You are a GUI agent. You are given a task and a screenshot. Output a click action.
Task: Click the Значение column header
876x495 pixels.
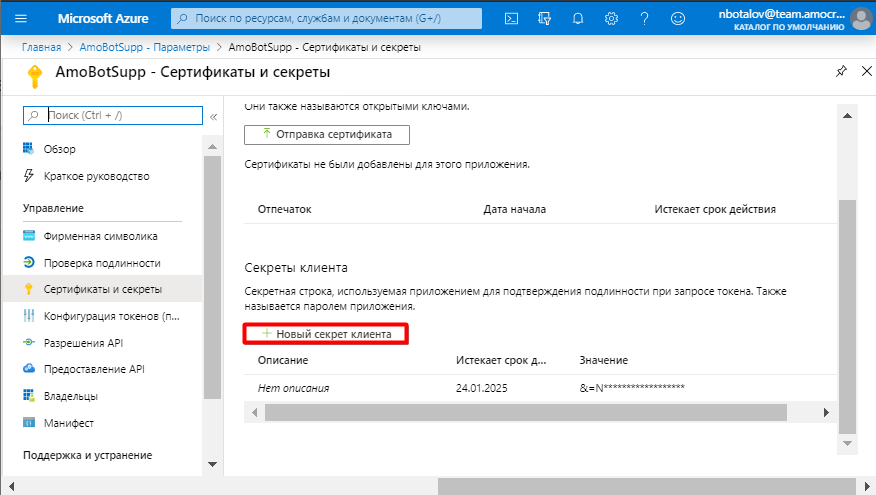(x=603, y=360)
